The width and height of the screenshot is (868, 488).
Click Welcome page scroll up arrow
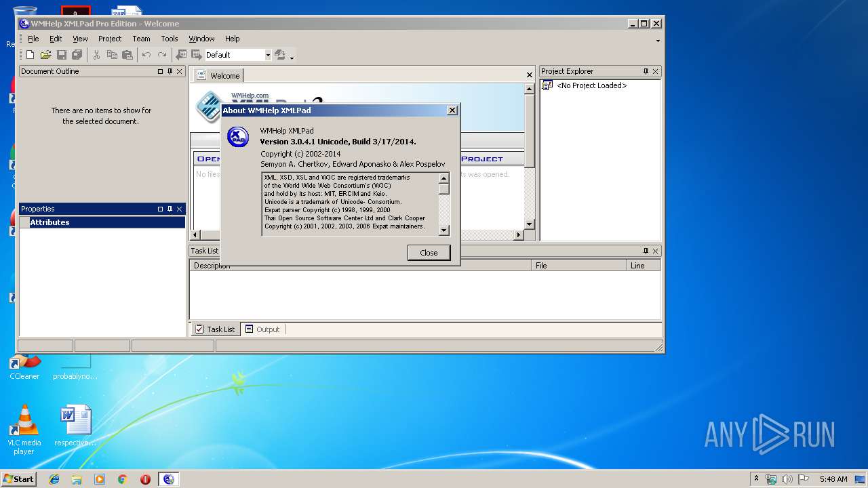coord(530,89)
